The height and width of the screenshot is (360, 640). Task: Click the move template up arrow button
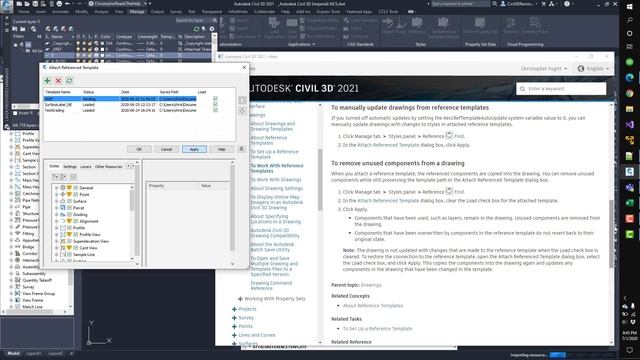pos(242,100)
